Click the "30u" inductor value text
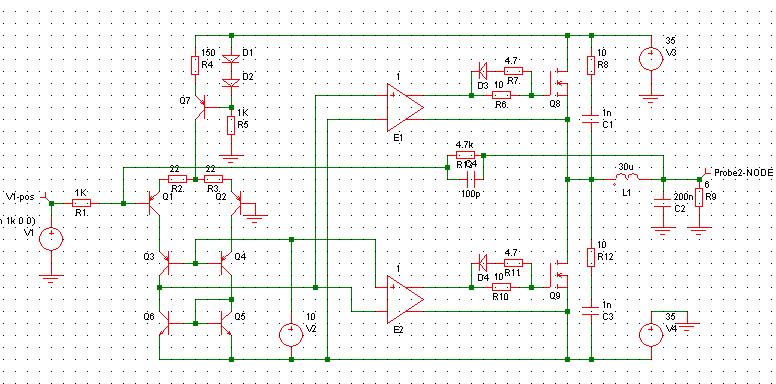Image resolution: width=776 pixels, height=384 pixels. (x=627, y=166)
